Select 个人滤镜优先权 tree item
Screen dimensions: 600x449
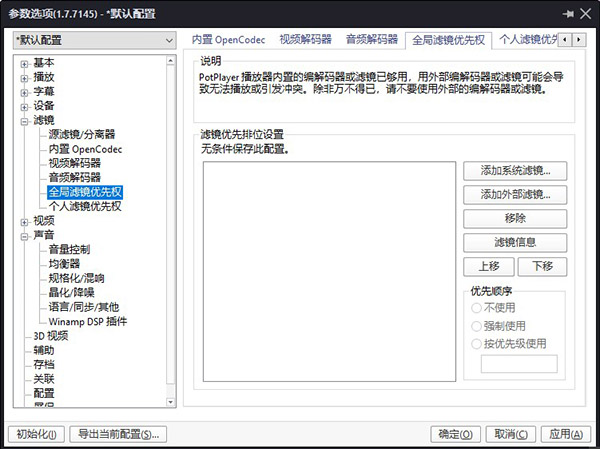coord(85,206)
